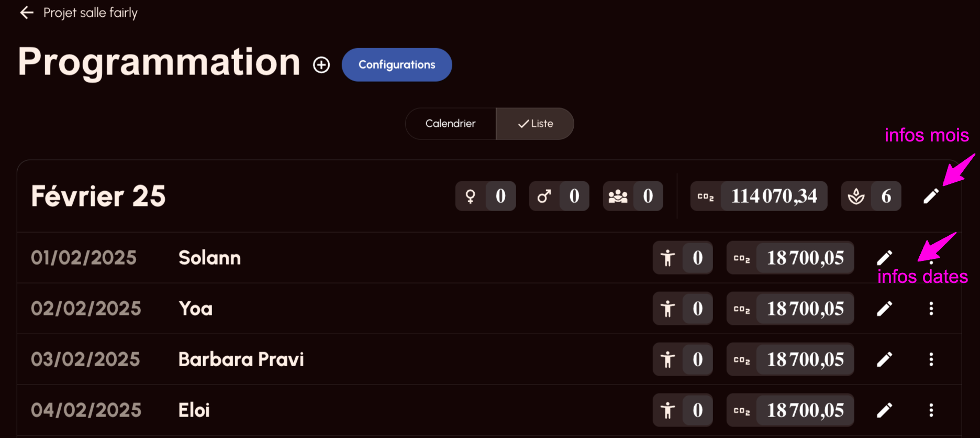Click the male count badge for Février

[559, 196]
